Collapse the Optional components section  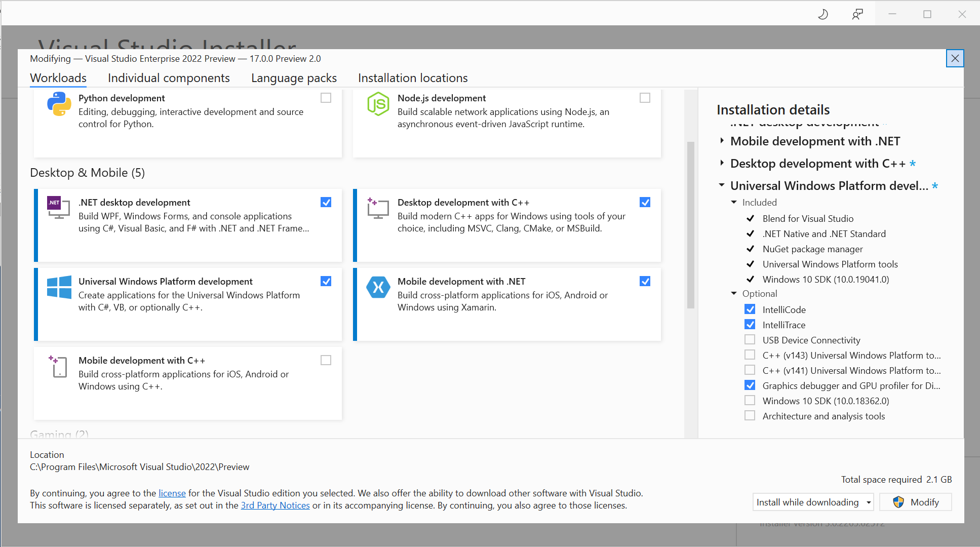734,293
